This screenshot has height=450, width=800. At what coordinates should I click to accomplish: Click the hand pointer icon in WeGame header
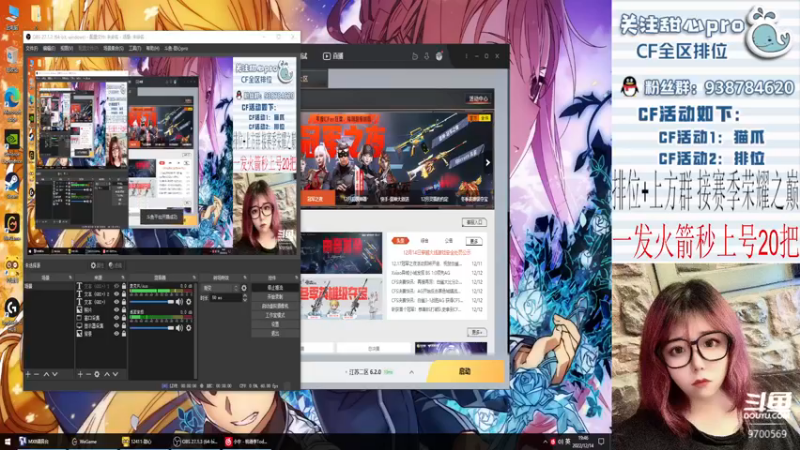(x=415, y=56)
